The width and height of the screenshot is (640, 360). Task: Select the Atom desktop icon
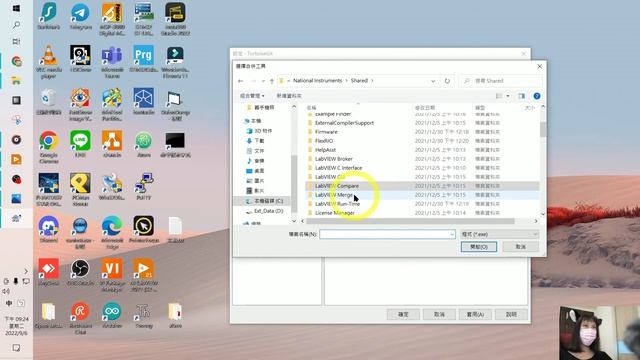click(144, 144)
